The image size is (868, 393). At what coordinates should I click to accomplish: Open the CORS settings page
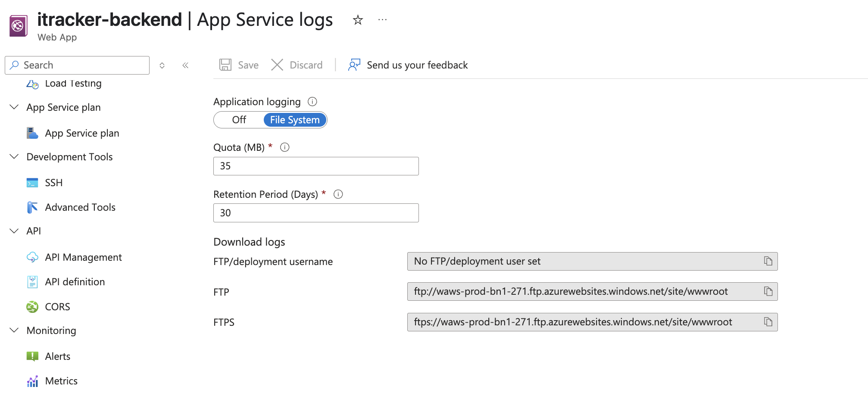click(x=57, y=307)
